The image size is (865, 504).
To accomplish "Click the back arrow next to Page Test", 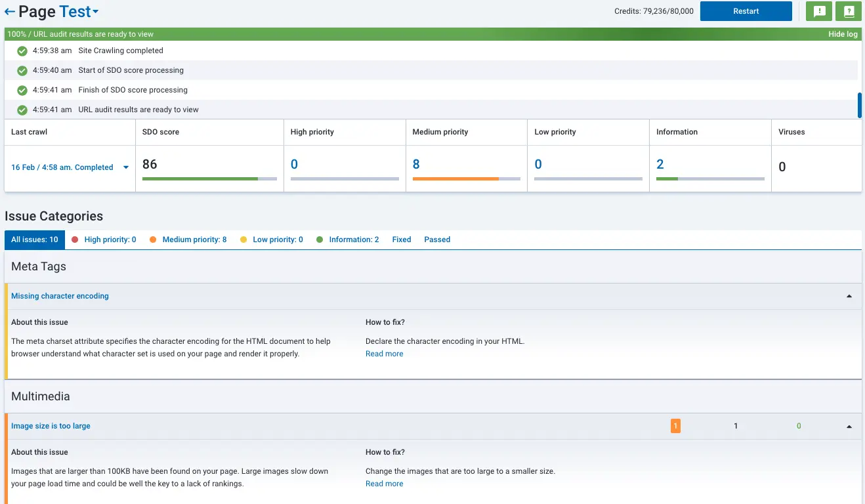I will tap(9, 10).
